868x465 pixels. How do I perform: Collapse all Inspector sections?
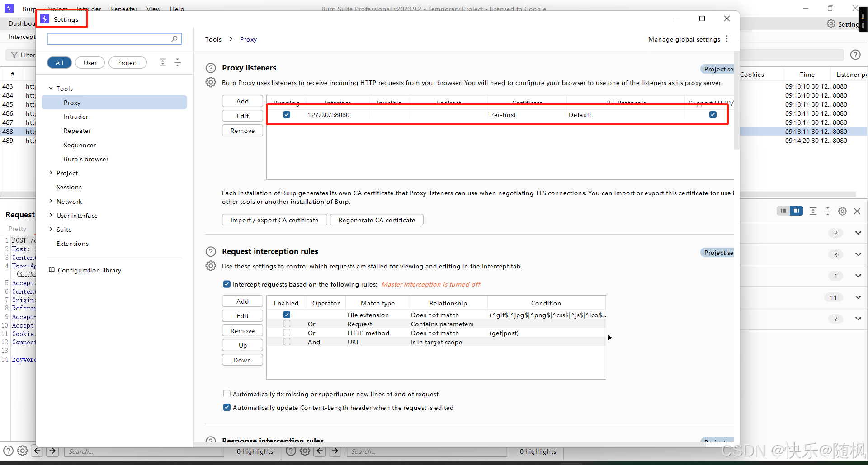[x=827, y=211]
